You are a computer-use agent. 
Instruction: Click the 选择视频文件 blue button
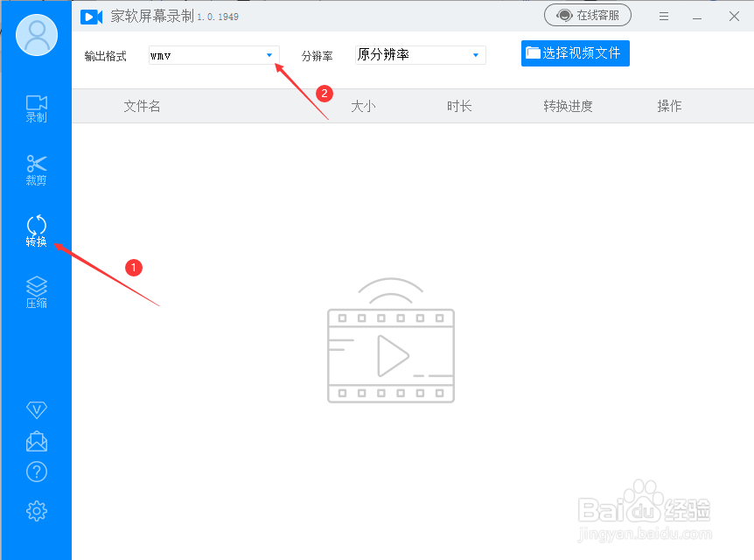pyautogui.click(x=575, y=53)
